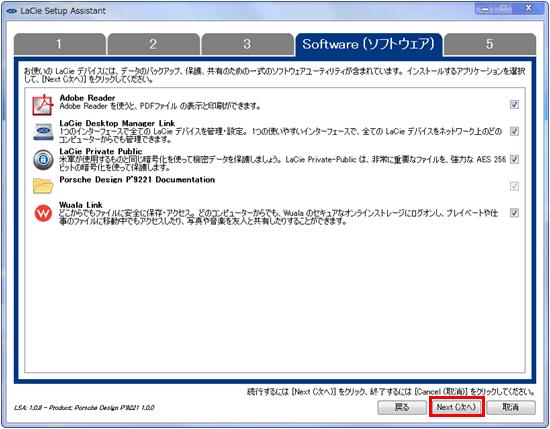Uncheck the Adobe Reader checkbox
The height and width of the screenshot is (429, 550).
(514, 104)
